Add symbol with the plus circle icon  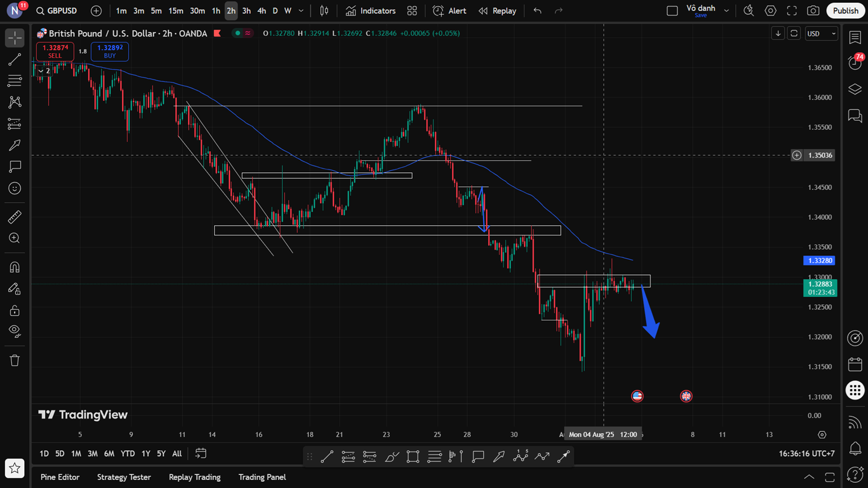[96, 11]
